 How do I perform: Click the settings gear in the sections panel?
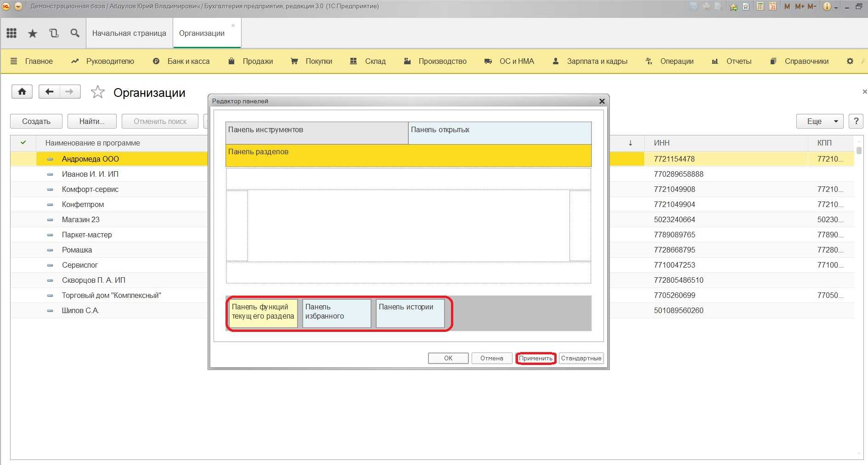[x=850, y=61]
